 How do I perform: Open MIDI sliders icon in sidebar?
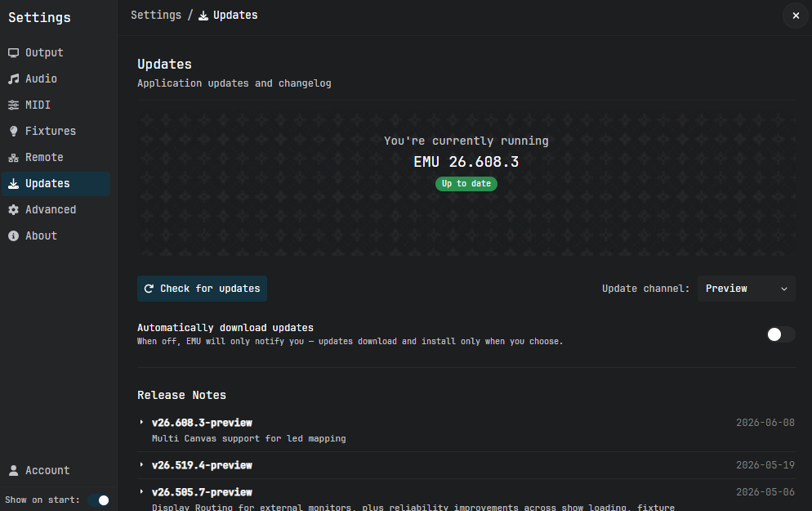point(13,105)
